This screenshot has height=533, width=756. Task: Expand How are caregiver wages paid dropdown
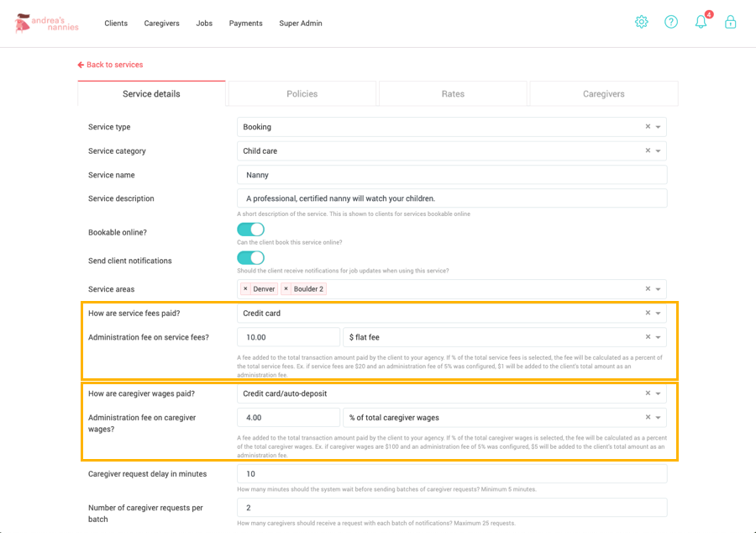click(658, 393)
